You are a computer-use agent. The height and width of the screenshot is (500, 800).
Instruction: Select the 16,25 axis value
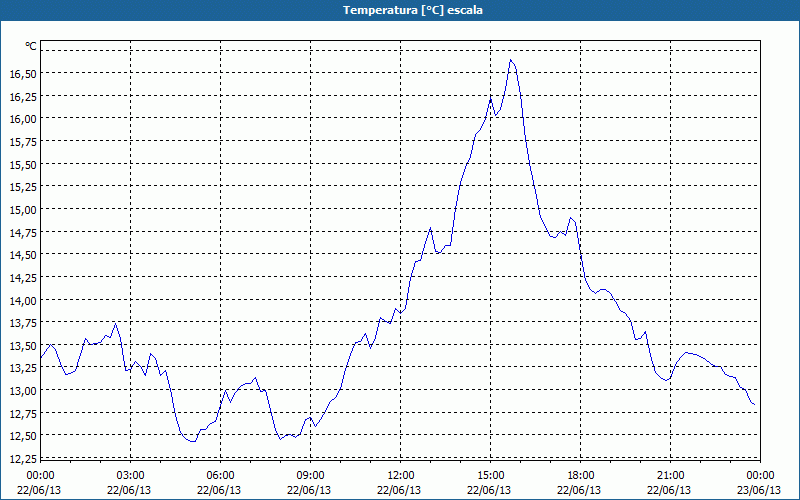23,96
